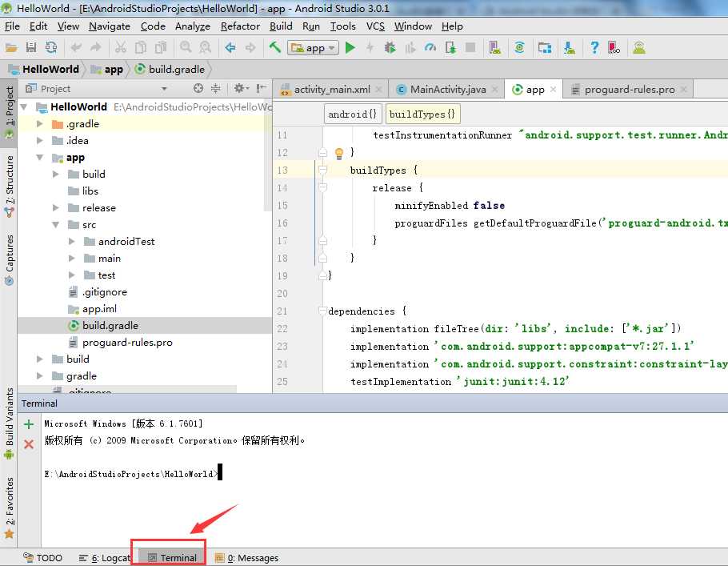This screenshot has height=566, width=728.
Task: Expand the .gradle folder
Action: coord(39,124)
